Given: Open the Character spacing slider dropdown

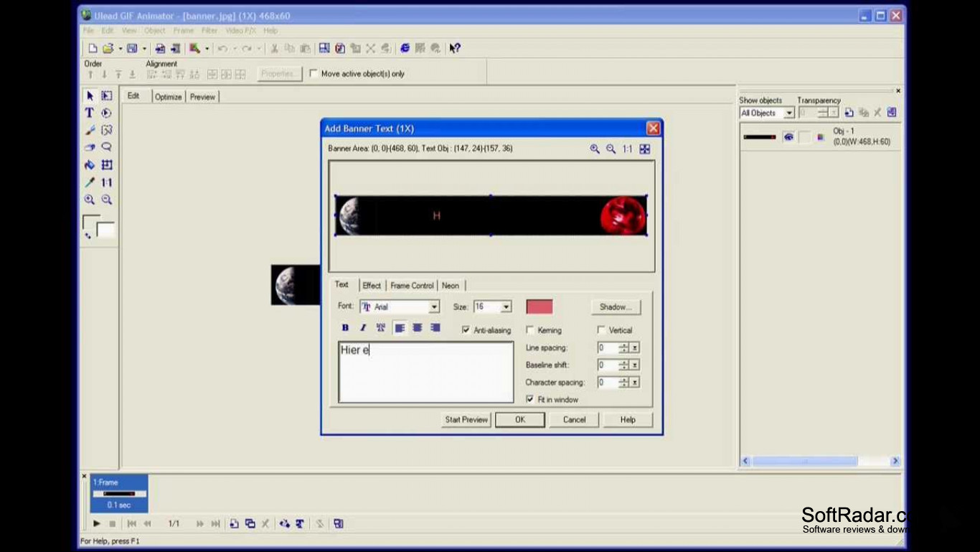Looking at the screenshot, I should click(x=635, y=383).
